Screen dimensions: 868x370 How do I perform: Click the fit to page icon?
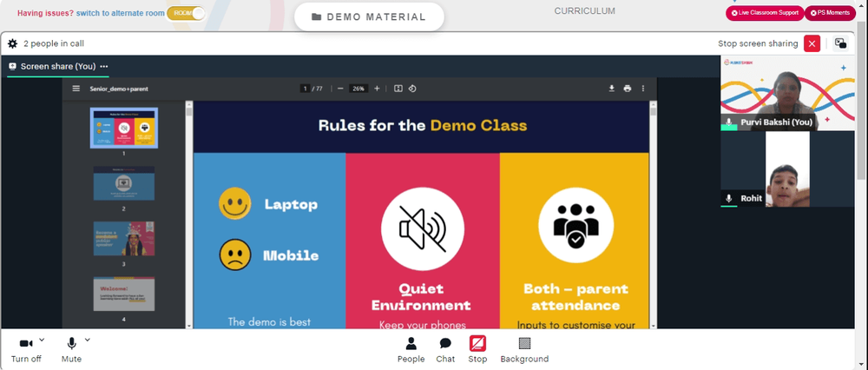coord(398,89)
